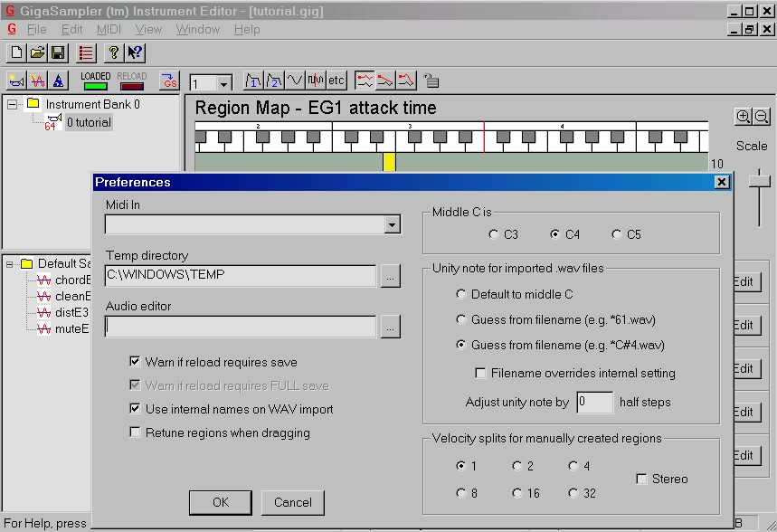Browse for the Temp directory
Screen dimensions: 777x532
(391, 276)
